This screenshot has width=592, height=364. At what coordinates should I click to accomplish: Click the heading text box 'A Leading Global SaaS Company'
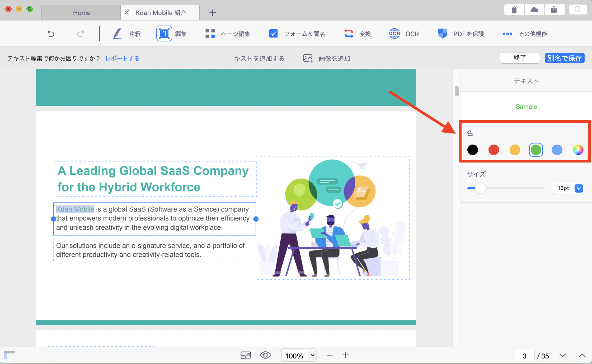155,179
